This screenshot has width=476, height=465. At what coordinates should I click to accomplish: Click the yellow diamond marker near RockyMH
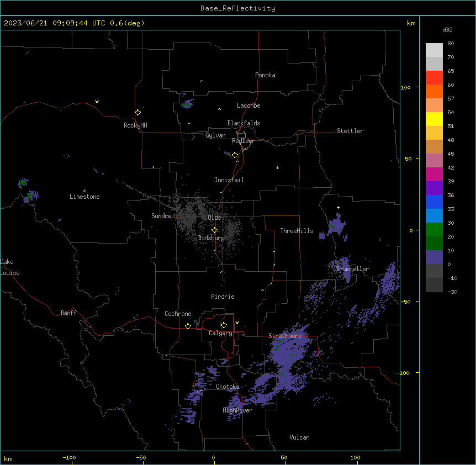(x=137, y=113)
